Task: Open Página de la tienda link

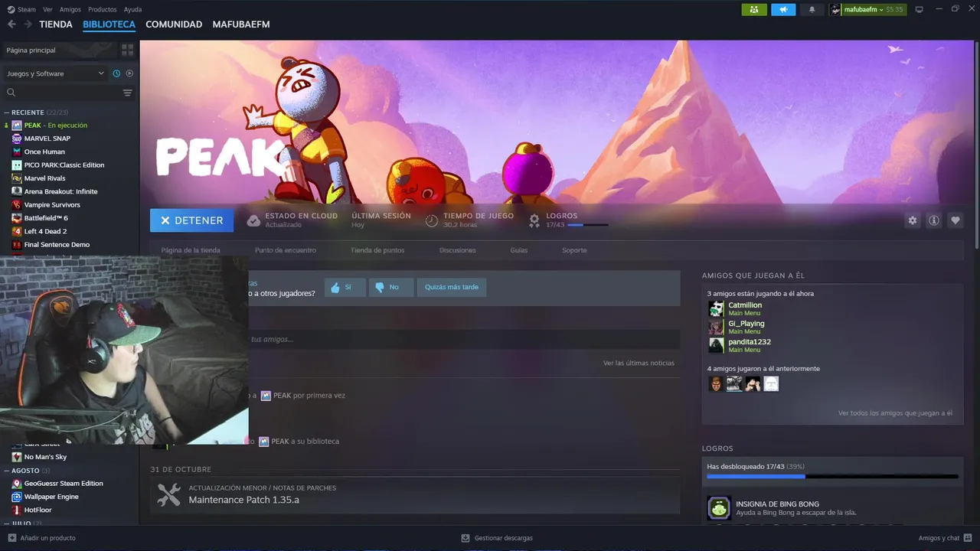Action: 191,250
